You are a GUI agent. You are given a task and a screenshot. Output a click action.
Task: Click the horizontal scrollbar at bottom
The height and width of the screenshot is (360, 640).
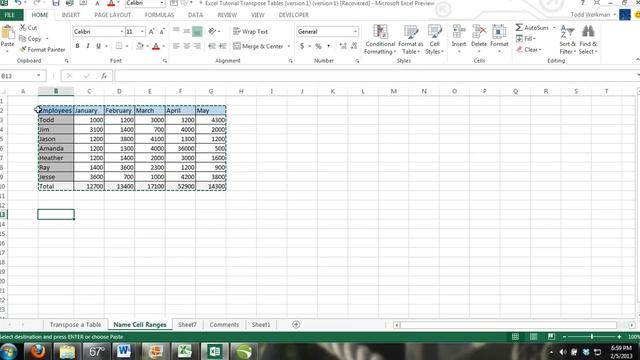(508, 325)
